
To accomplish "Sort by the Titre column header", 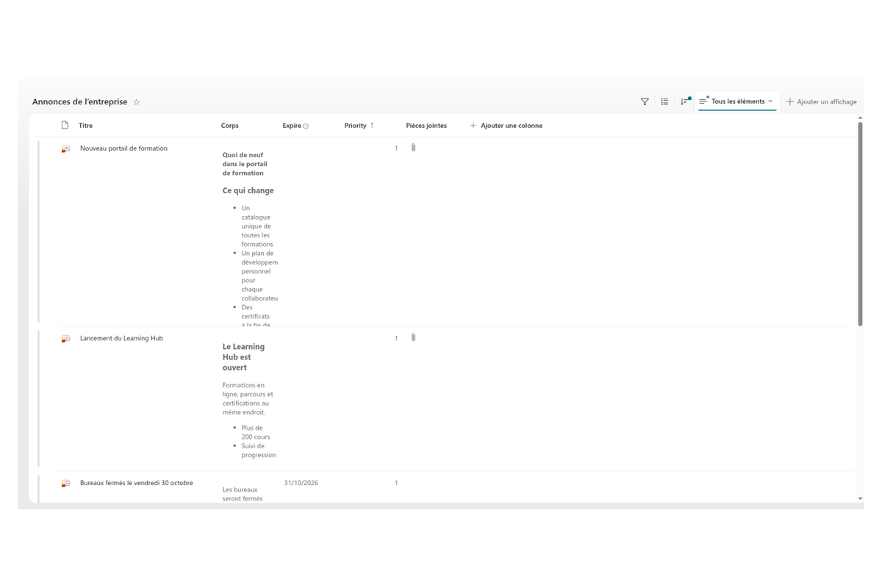I will click(86, 126).
